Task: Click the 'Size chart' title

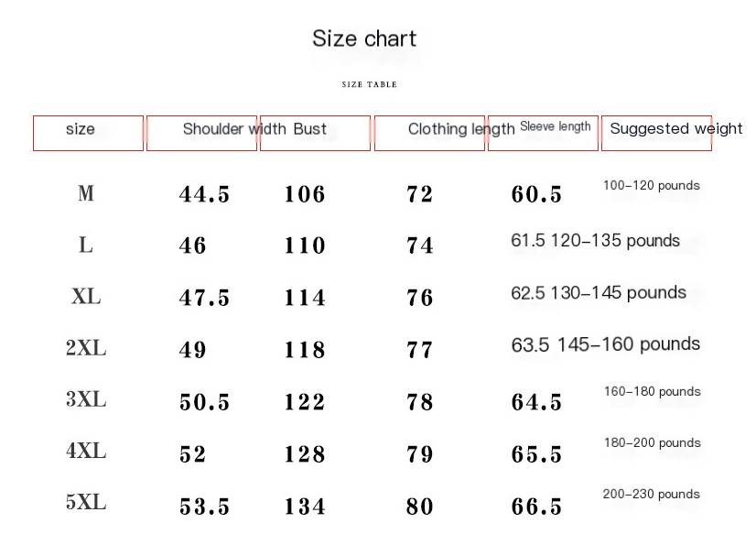Action: pos(364,38)
